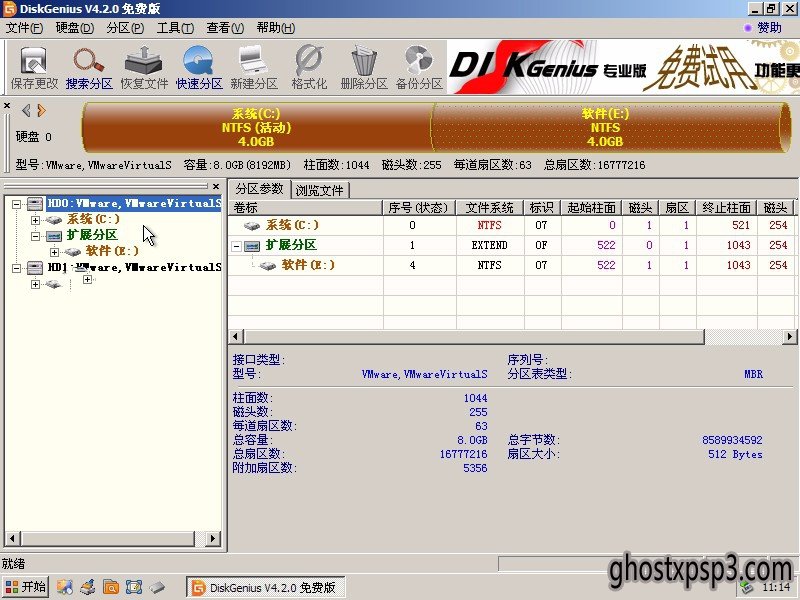Expand 软件(E:) tree node
This screenshot has width=800, height=600.
click(x=54, y=252)
